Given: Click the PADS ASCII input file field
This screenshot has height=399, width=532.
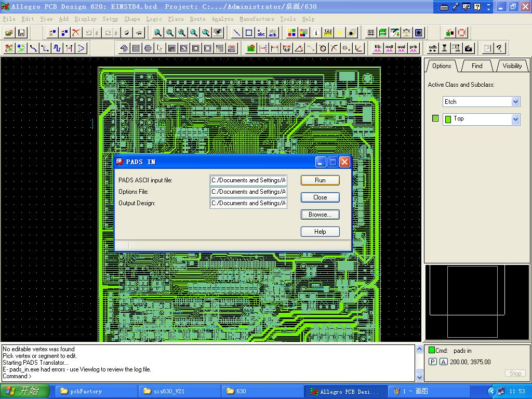Looking at the screenshot, I should pyautogui.click(x=248, y=180).
